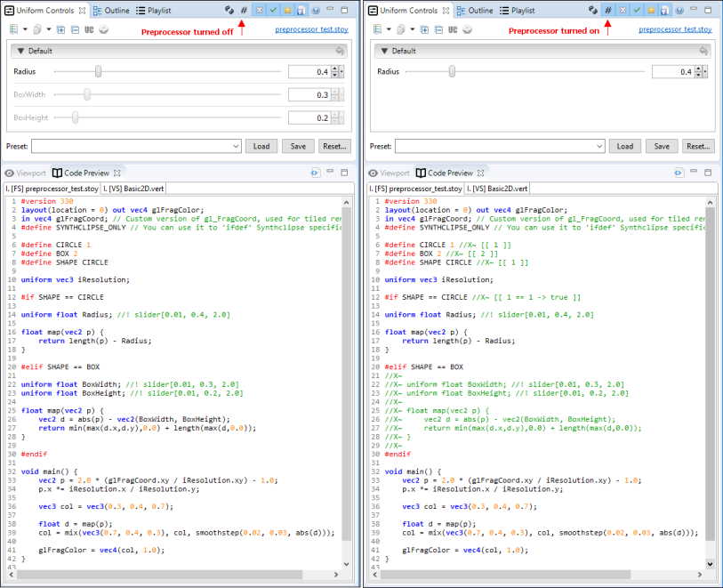Click the help question mark icon in right panel
The height and width of the screenshot is (588, 723).
[x=679, y=11]
